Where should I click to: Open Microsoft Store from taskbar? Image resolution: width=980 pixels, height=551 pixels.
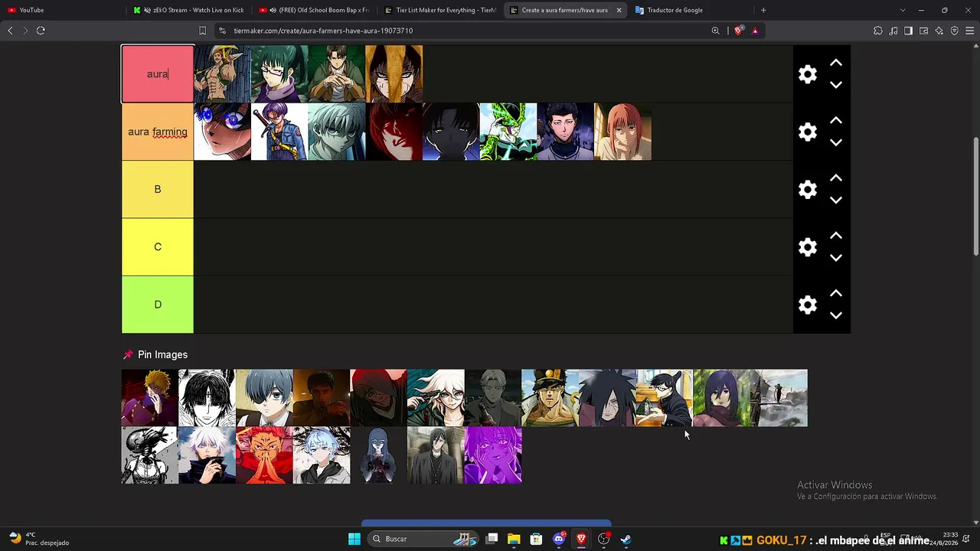pyautogui.click(x=536, y=539)
